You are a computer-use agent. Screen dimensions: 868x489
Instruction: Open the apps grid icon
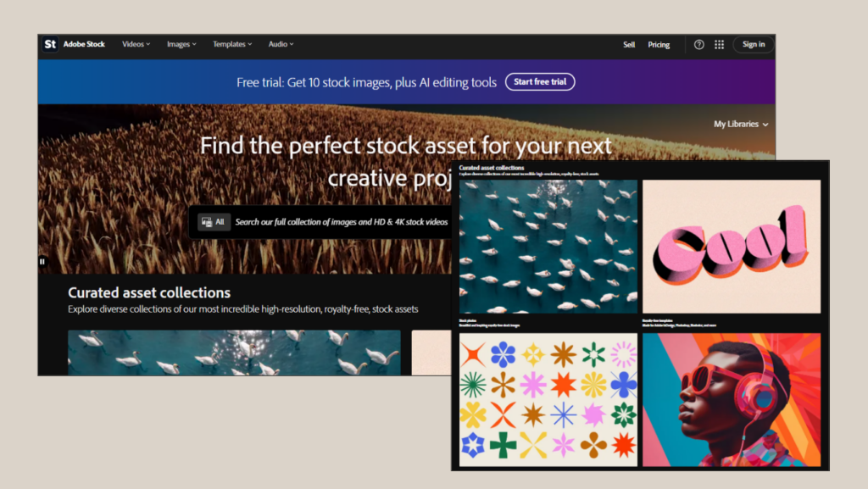[719, 45]
